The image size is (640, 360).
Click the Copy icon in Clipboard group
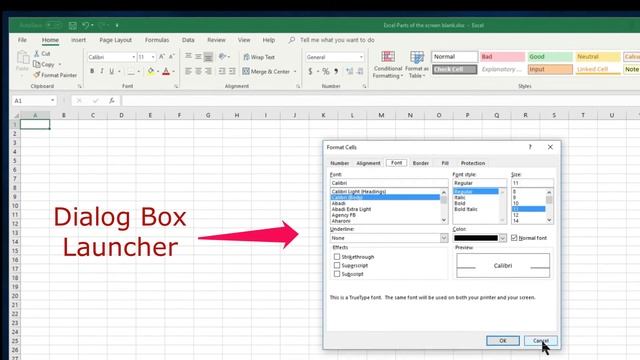tap(36, 64)
